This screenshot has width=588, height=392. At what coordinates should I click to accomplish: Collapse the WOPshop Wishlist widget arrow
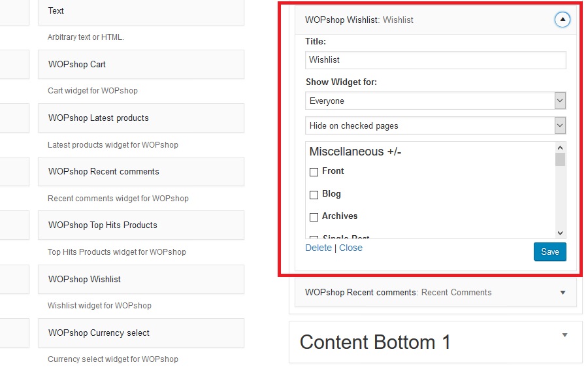pyautogui.click(x=562, y=20)
